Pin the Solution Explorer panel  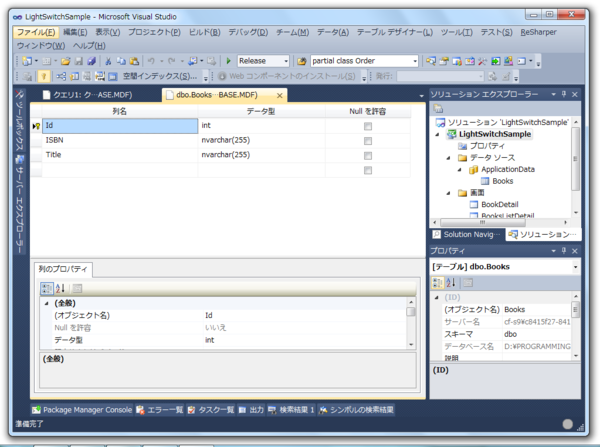tap(564, 94)
